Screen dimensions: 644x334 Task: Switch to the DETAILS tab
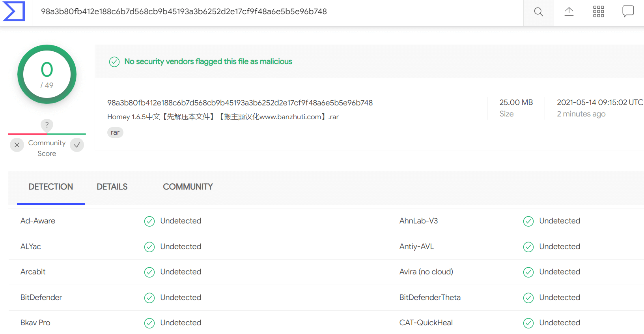tap(112, 187)
